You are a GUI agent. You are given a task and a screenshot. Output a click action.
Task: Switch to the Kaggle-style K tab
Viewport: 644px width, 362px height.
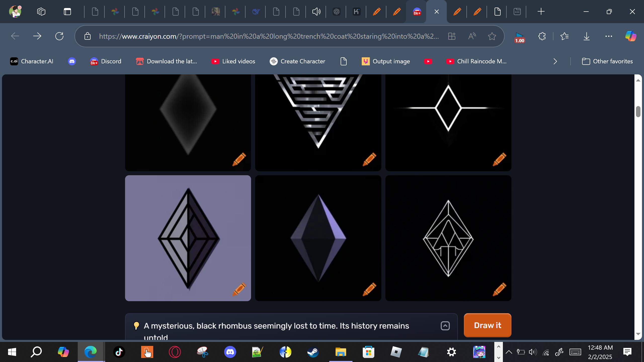point(356,12)
